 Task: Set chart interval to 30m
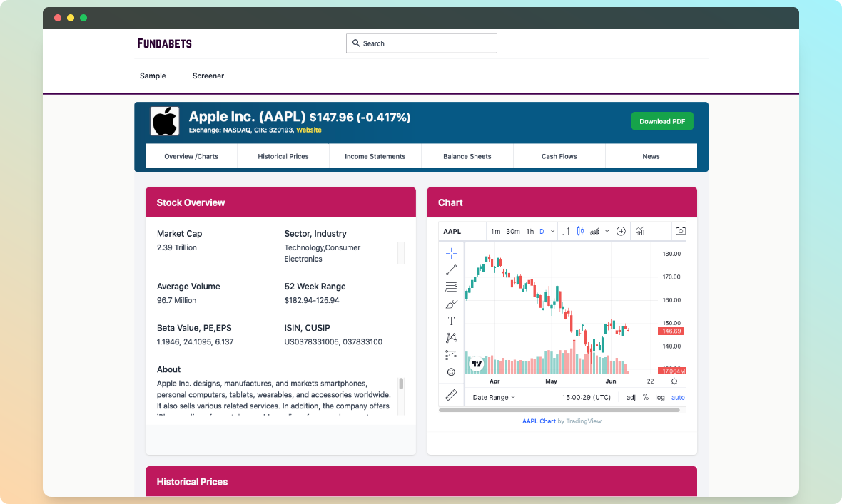513,232
